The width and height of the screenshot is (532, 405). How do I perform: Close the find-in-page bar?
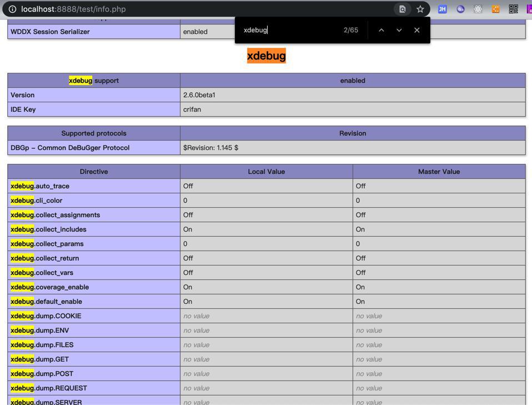417,30
